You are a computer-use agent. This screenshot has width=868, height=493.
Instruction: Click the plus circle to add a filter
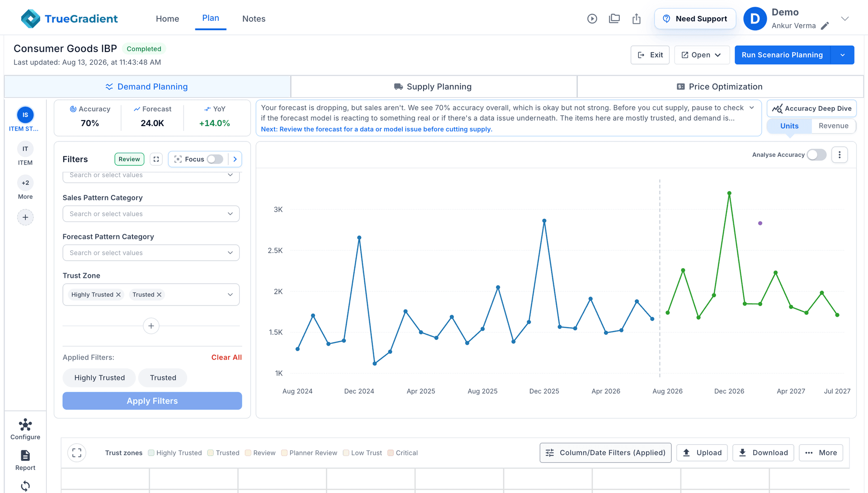(x=151, y=326)
